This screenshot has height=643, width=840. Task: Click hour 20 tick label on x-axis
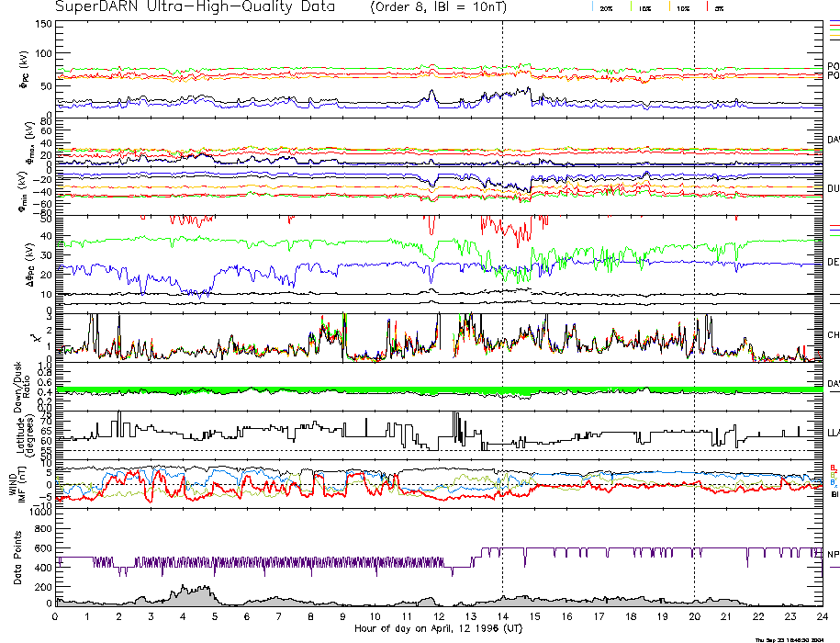694,617
